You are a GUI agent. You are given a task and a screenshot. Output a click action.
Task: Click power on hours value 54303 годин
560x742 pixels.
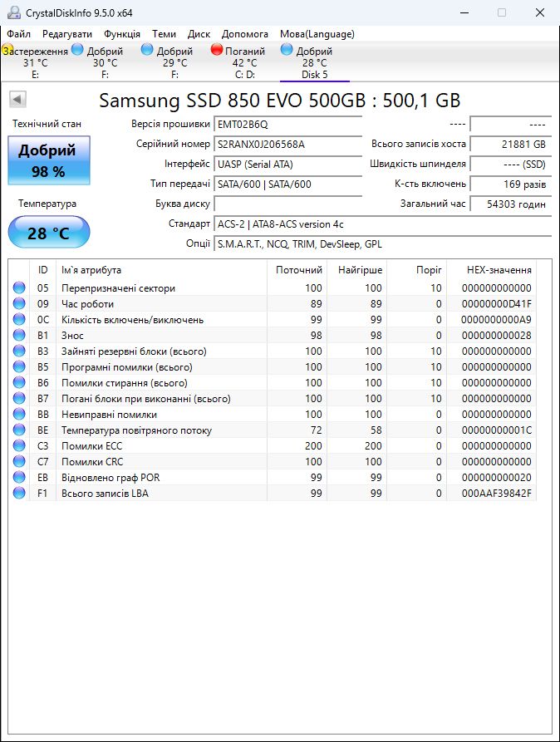511,204
